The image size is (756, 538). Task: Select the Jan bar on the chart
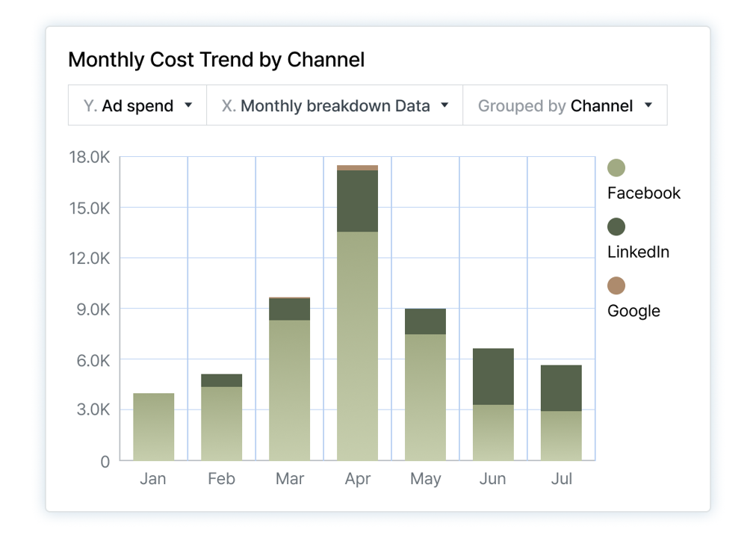(153, 426)
